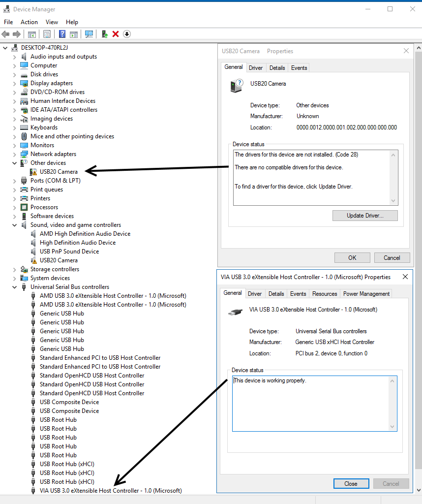
Task: Click the Printers category icon
Action: (x=24, y=198)
